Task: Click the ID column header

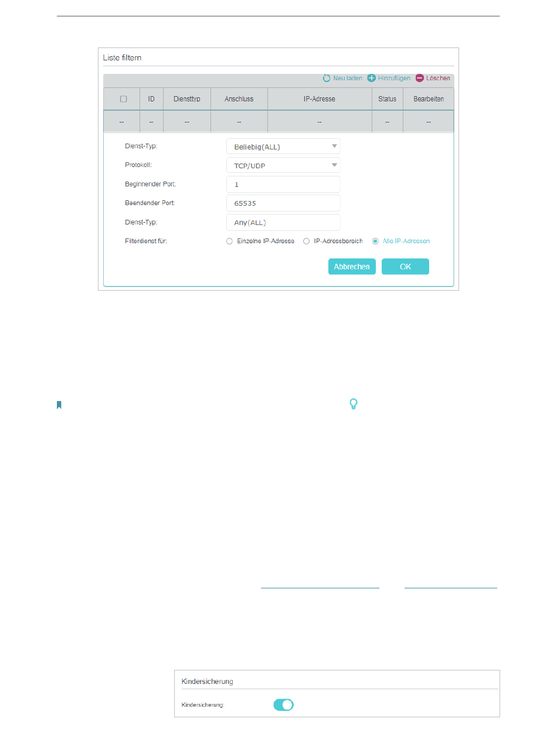Action: [151, 99]
